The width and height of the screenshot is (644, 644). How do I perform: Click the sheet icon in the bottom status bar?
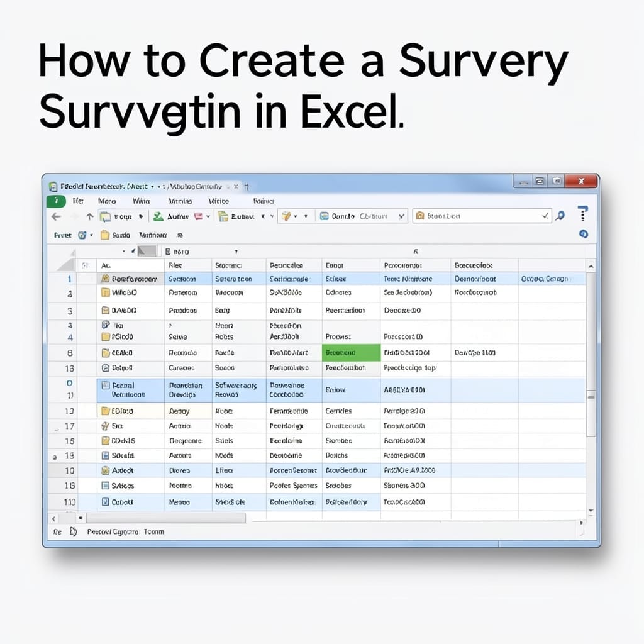point(73,532)
